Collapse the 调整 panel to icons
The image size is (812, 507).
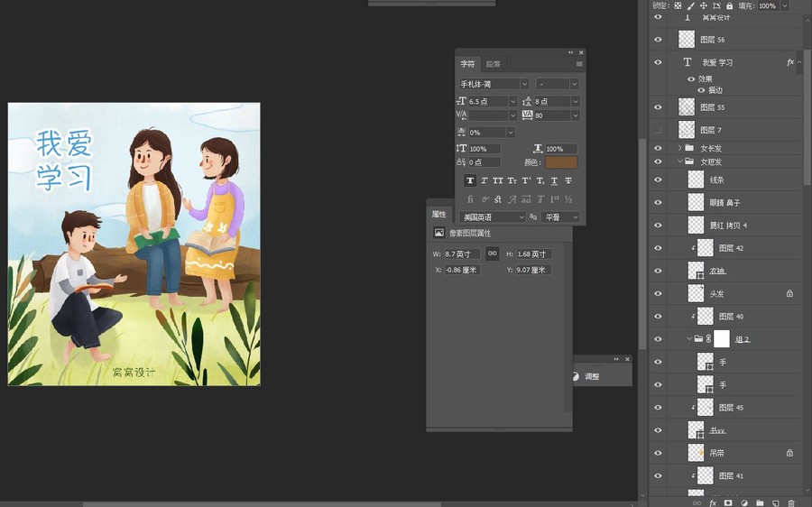pyautogui.click(x=616, y=359)
